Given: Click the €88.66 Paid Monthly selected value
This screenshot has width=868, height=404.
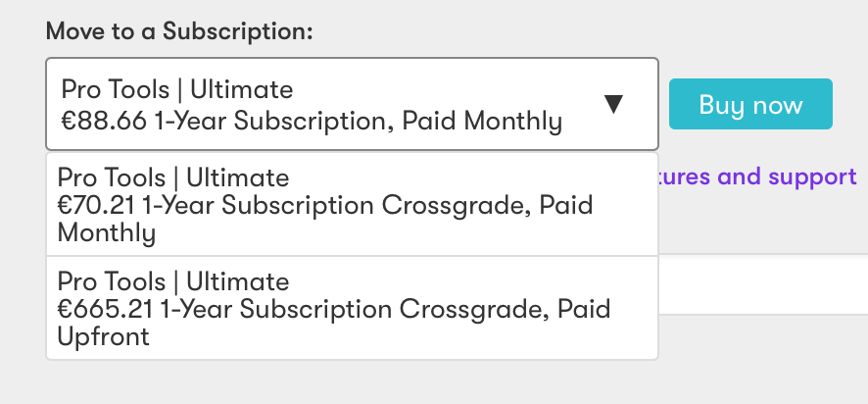Looking at the screenshot, I should pos(312,122).
